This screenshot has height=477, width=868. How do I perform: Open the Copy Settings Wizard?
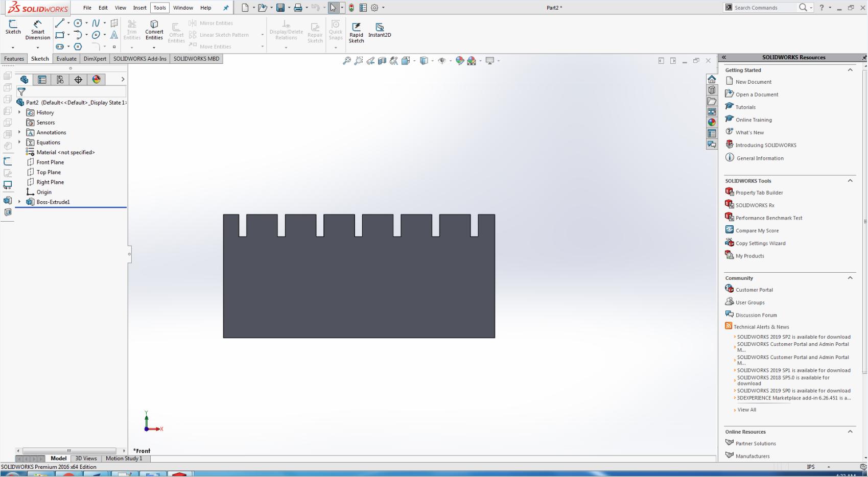(x=761, y=244)
